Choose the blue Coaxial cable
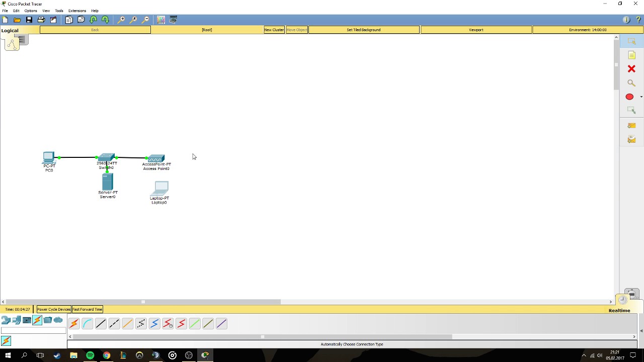This screenshot has height=362, width=644. (154, 324)
